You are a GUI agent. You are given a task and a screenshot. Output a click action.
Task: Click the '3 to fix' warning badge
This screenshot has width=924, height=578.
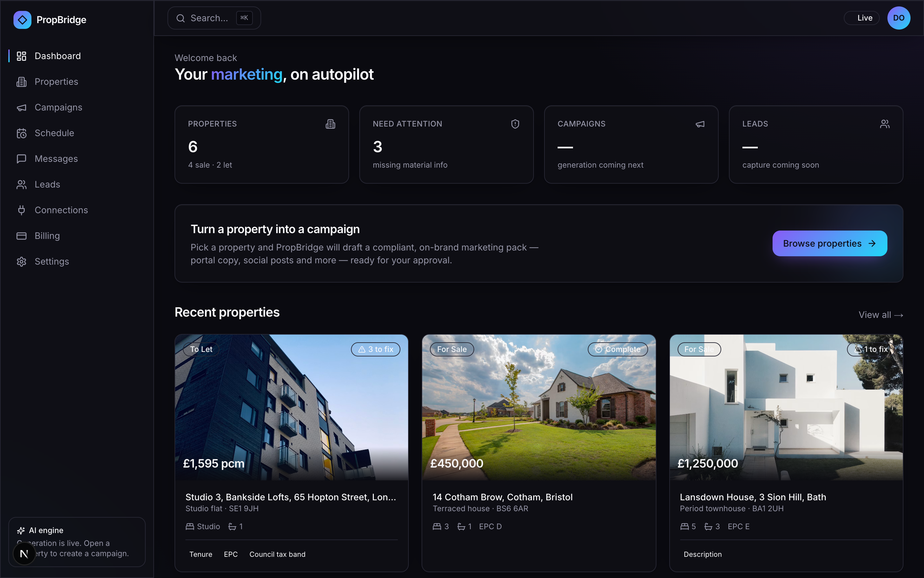pyautogui.click(x=376, y=349)
